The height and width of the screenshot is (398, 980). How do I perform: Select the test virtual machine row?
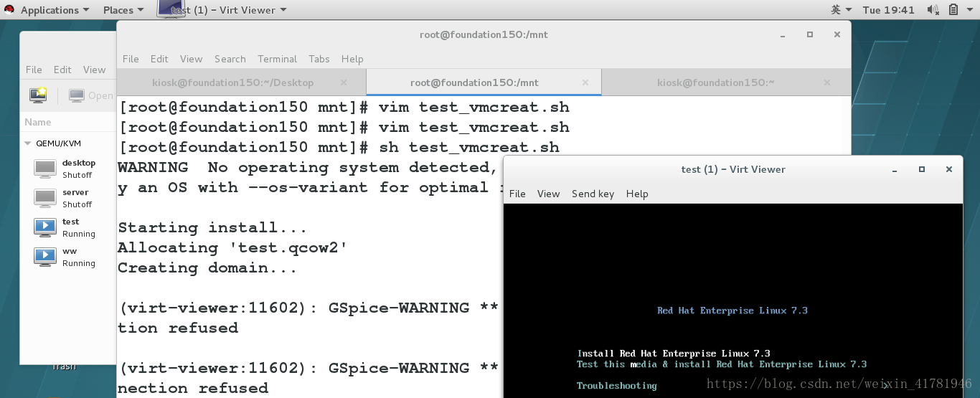pos(68,227)
